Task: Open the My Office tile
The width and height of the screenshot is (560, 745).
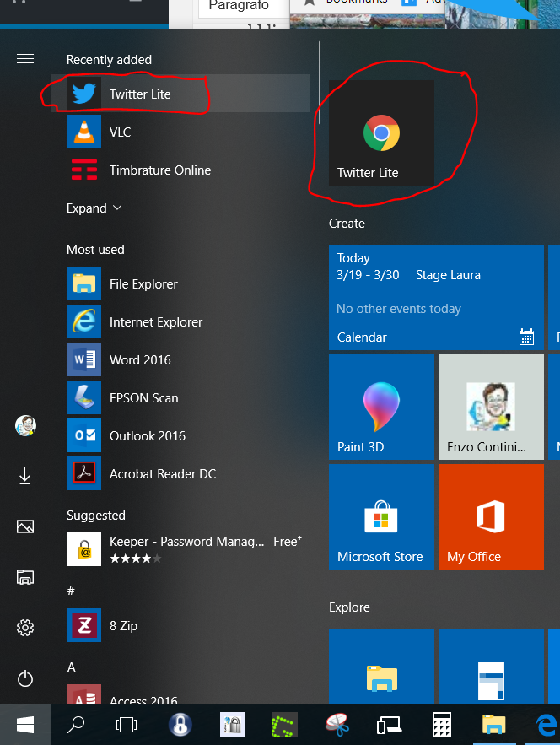Action: click(x=490, y=516)
